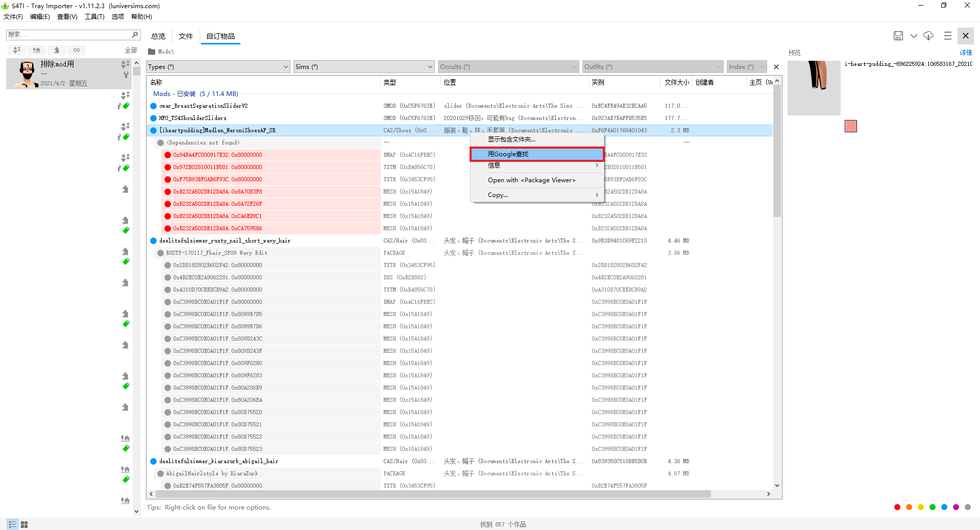Filter tray list by rooms

click(x=57, y=50)
